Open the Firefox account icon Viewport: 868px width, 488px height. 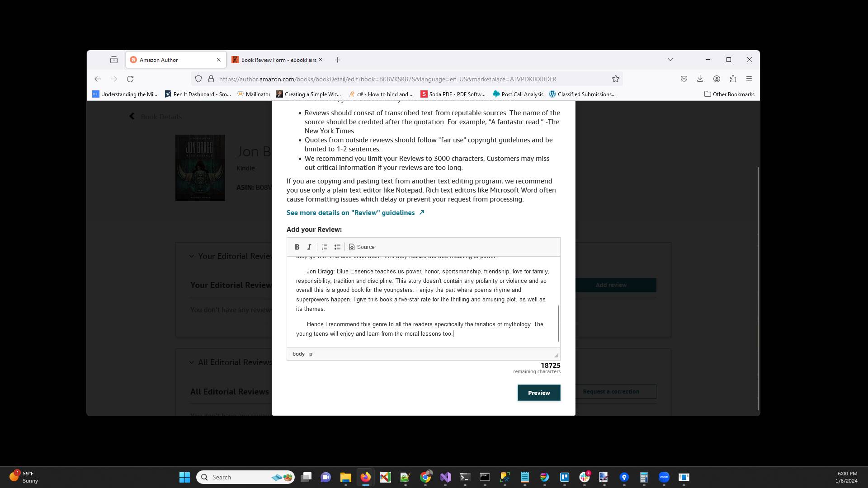(x=717, y=79)
